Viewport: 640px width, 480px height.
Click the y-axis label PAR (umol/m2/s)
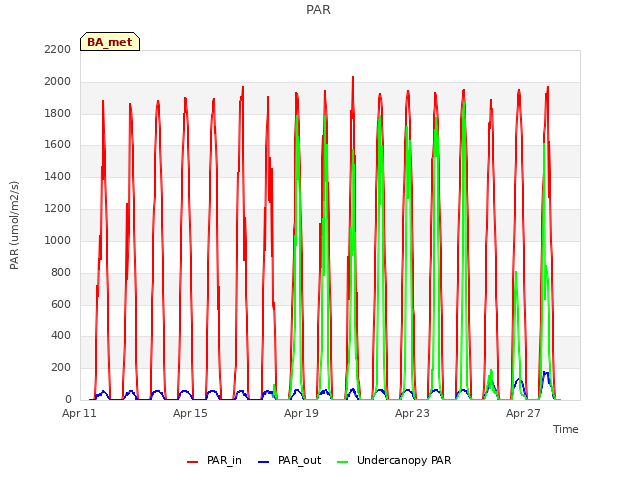click(14, 225)
